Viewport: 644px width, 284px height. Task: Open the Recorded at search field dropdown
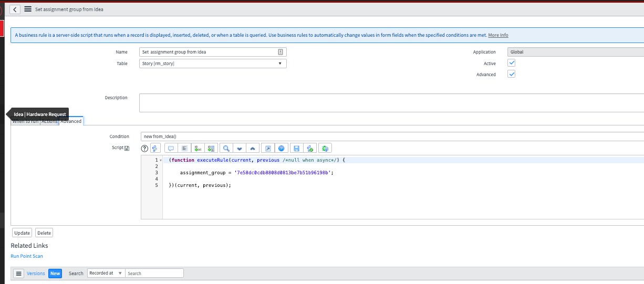point(106,273)
